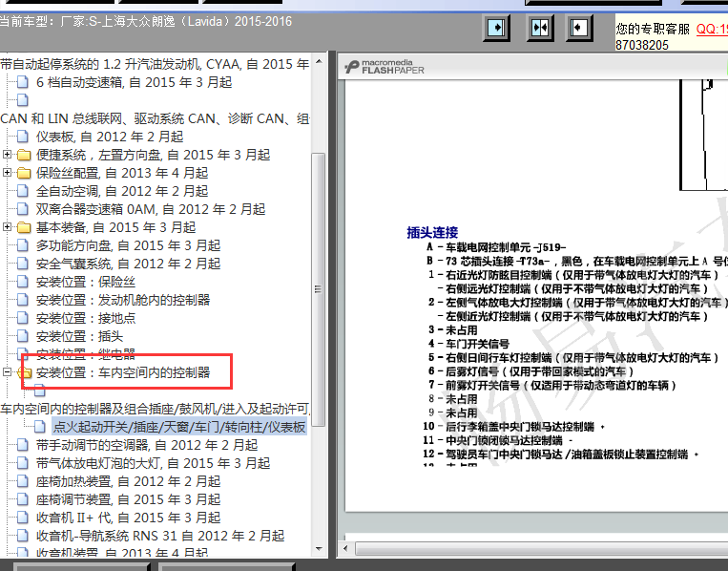Select 座椅加热装置 自 2012 年 2 月起
Screen dimensions: 728x571
pyautogui.click(x=128, y=481)
